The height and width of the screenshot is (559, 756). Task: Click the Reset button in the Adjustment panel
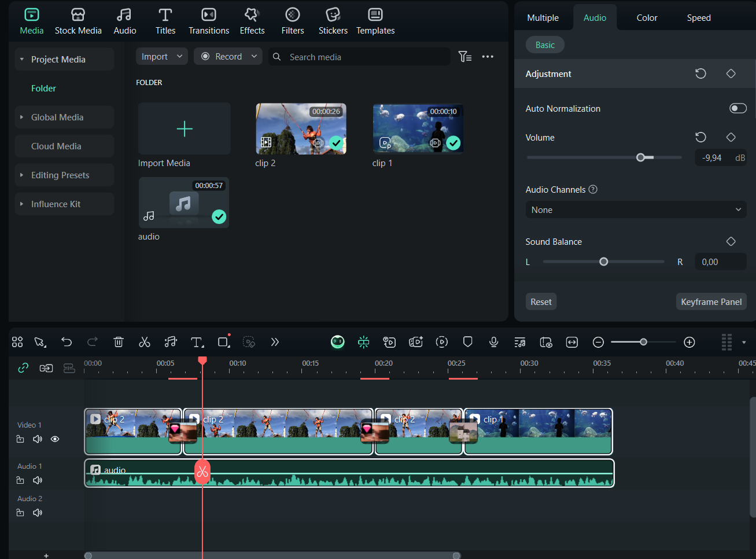click(x=541, y=301)
